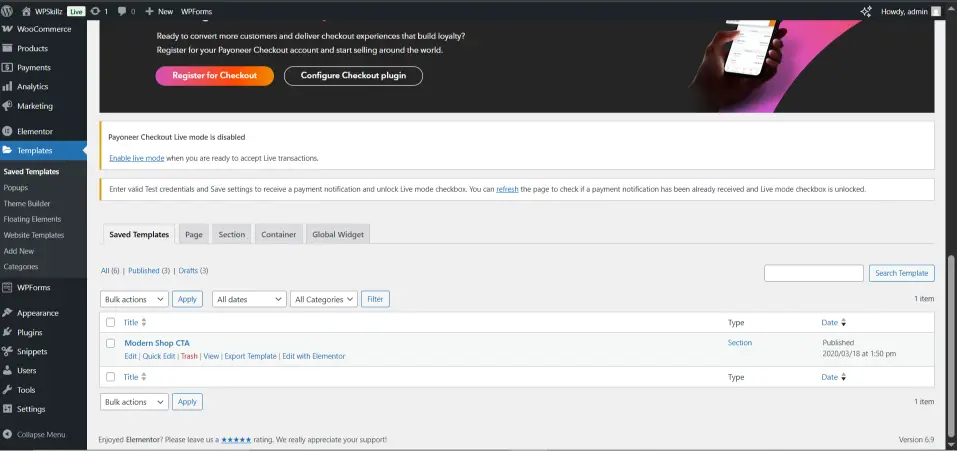Open the bottom Bulk actions dropdown
Screen dimensions: 957x451
pos(134,402)
